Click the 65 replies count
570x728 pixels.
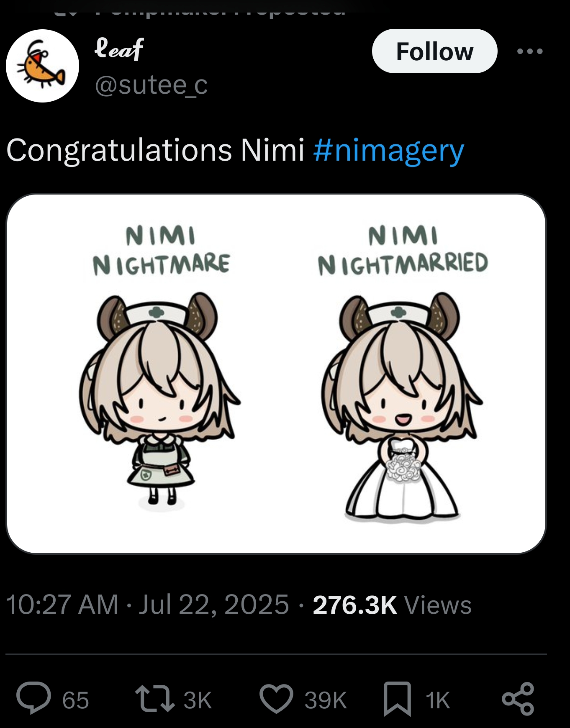[x=76, y=700]
